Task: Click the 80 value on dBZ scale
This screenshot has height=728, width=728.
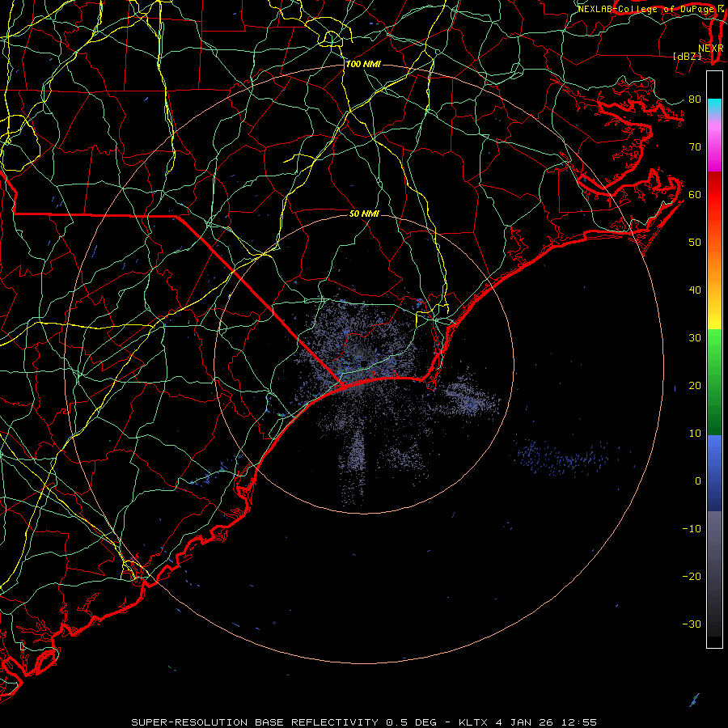Action: tap(695, 99)
